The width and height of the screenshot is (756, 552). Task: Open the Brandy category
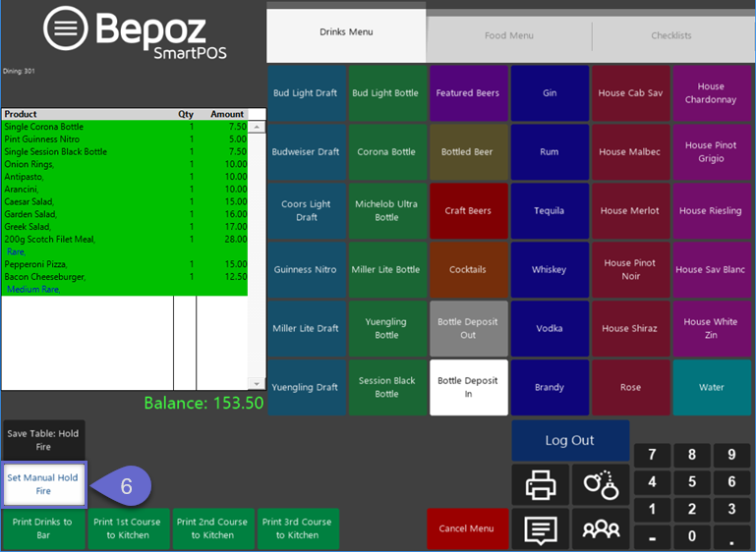tap(550, 387)
